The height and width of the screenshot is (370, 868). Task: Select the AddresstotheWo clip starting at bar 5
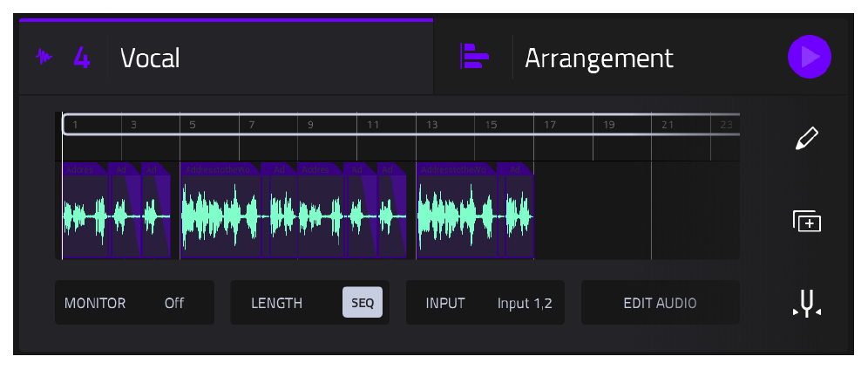click(220, 210)
